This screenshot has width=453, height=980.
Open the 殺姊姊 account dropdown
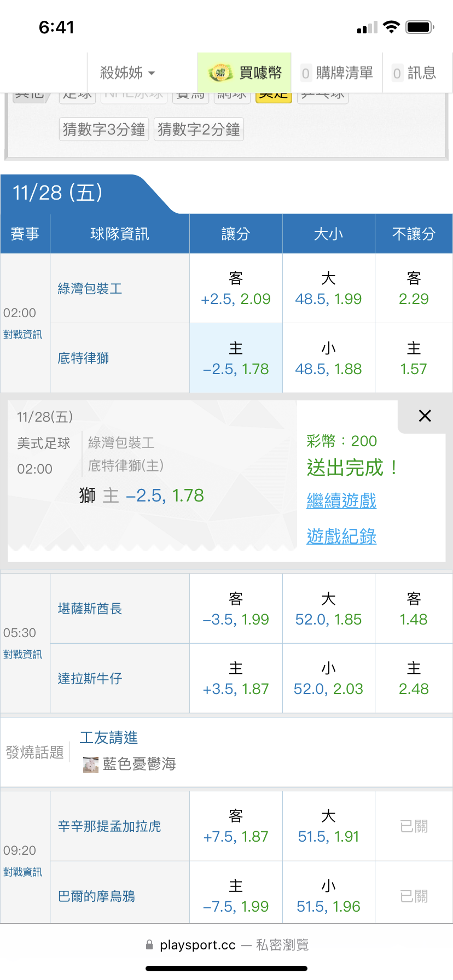click(127, 73)
